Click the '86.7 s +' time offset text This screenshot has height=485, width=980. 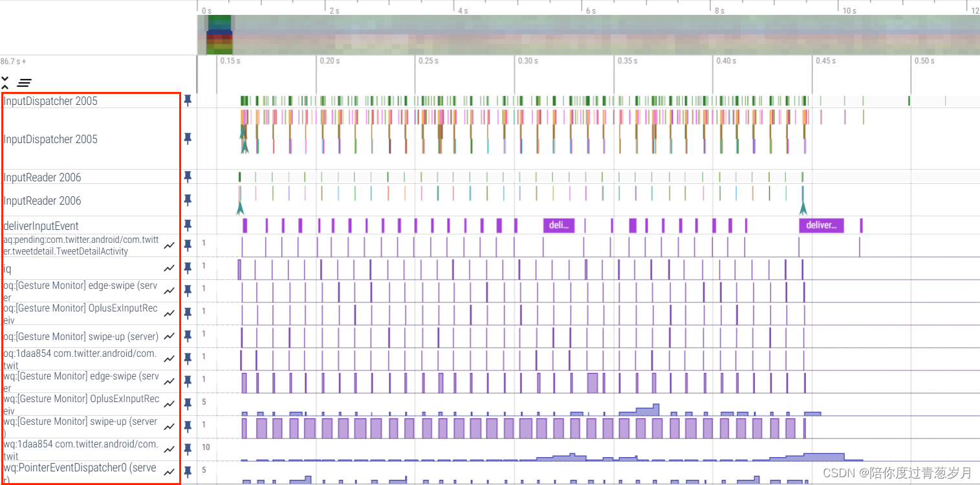tap(14, 62)
